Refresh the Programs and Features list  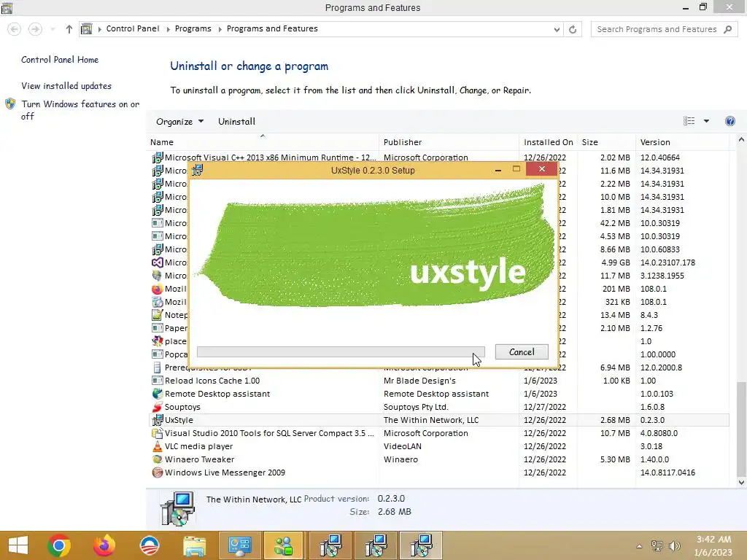[x=573, y=29]
